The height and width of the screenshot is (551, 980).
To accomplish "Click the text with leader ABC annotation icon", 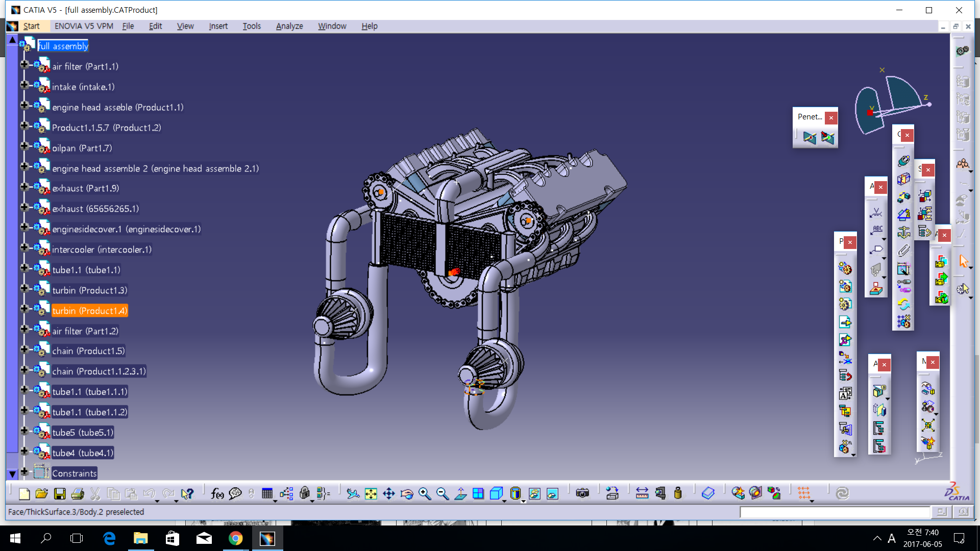I will [877, 231].
